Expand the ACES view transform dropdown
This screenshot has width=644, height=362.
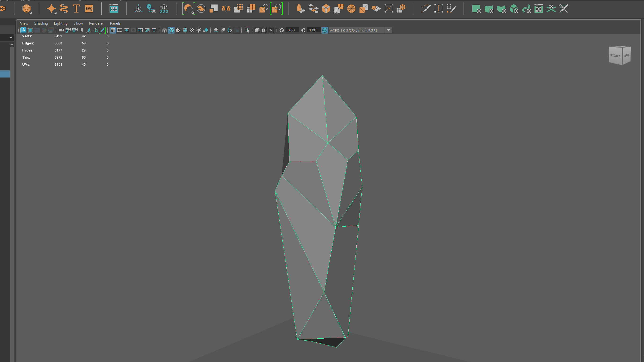tap(389, 30)
